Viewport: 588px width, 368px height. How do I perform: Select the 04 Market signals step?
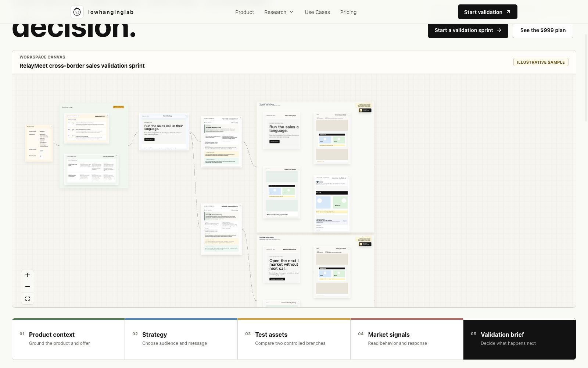coord(407,339)
